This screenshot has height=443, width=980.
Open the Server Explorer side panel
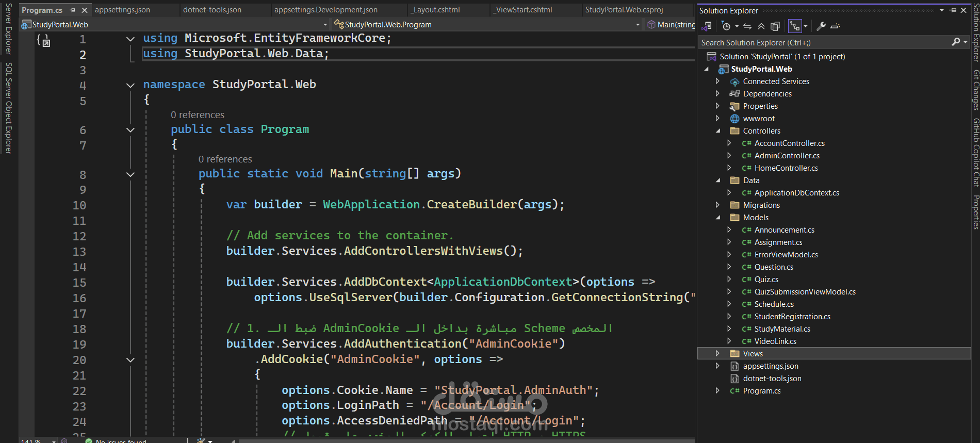click(8, 29)
